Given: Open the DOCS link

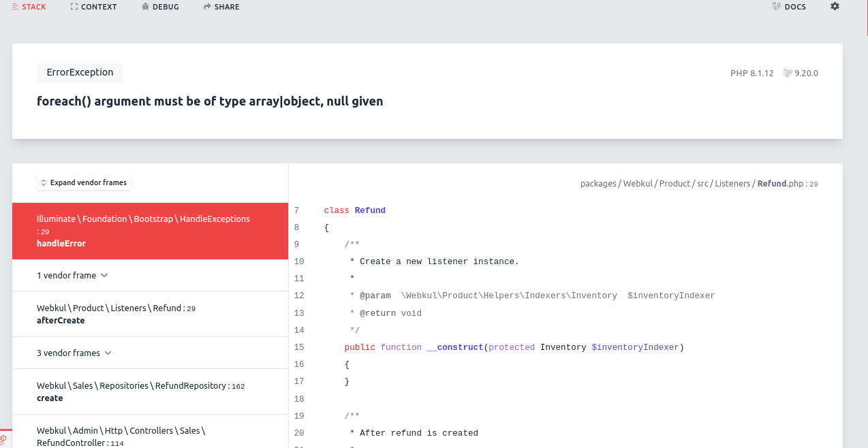Looking at the screenshot, I should (789, 7).
